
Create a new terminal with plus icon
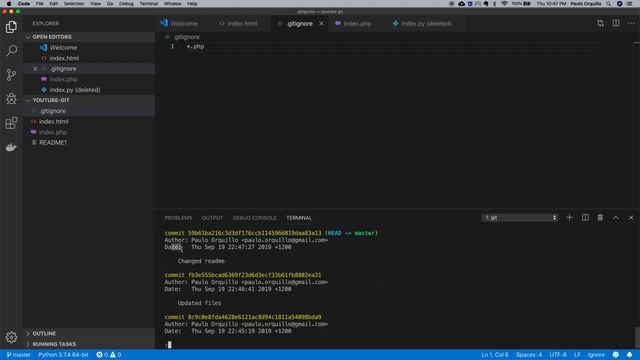tap(569, 218)
